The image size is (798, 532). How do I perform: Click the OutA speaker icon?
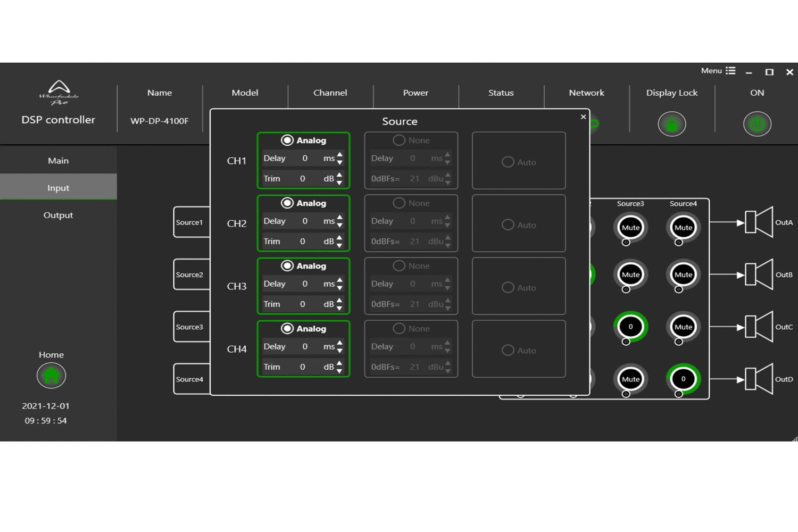pos(759,222)
